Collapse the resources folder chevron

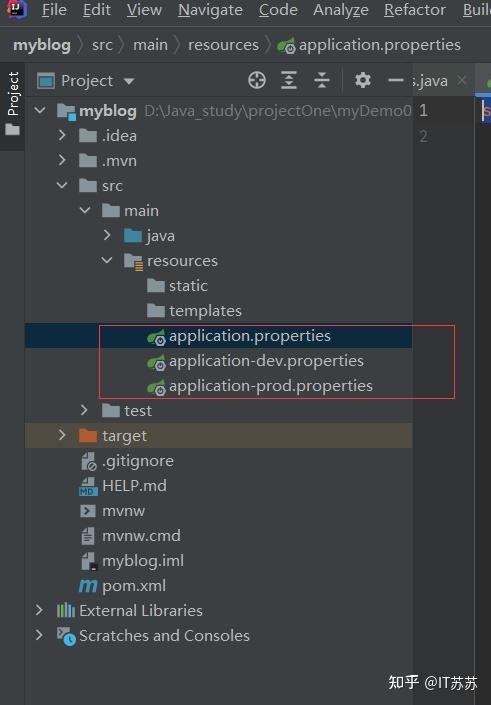[107, 260]
